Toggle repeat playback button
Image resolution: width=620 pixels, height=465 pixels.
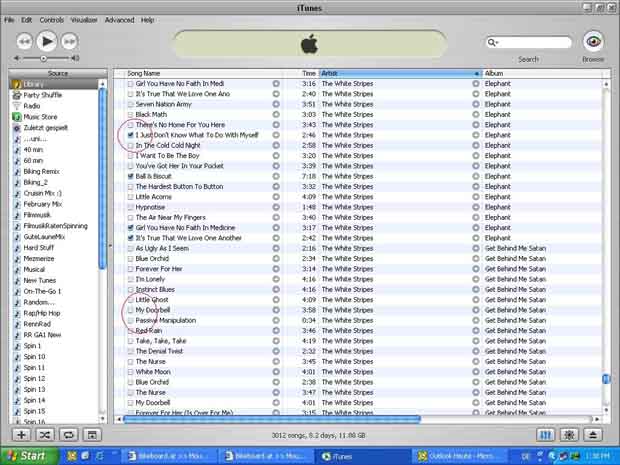point(68,435)
